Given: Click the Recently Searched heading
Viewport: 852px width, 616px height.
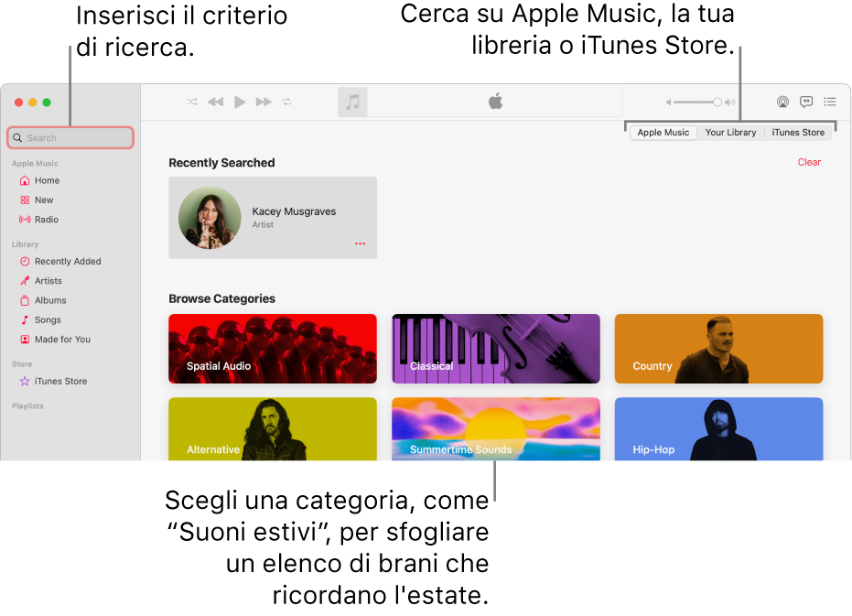Looking at the screenshot, I should [x=221, y=163].
